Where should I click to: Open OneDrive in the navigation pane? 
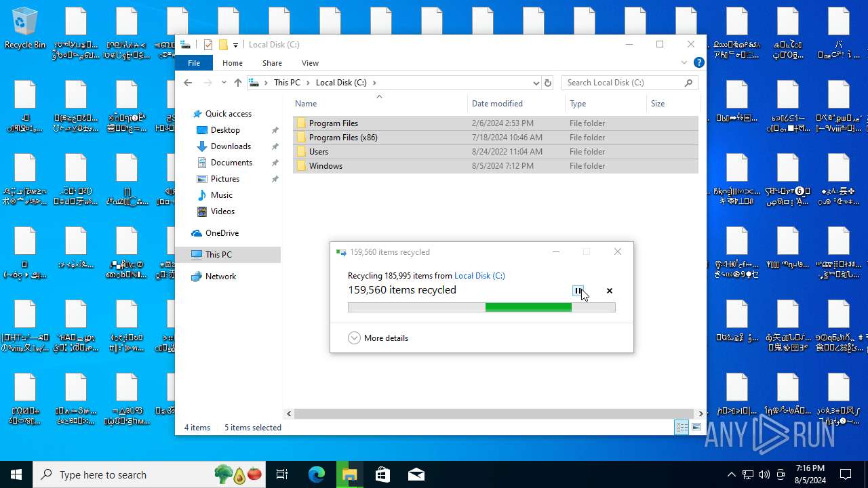(x=222, y=233)
